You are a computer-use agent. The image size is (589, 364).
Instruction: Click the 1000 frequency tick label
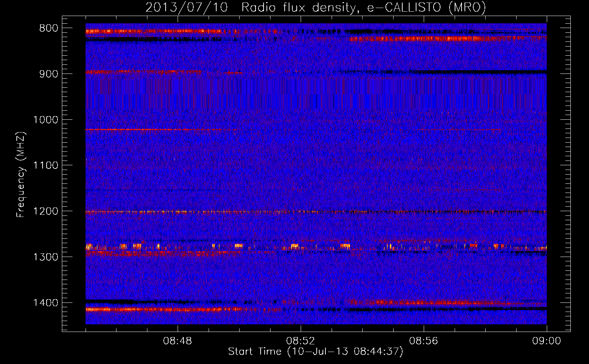click(x=46, y=120)
